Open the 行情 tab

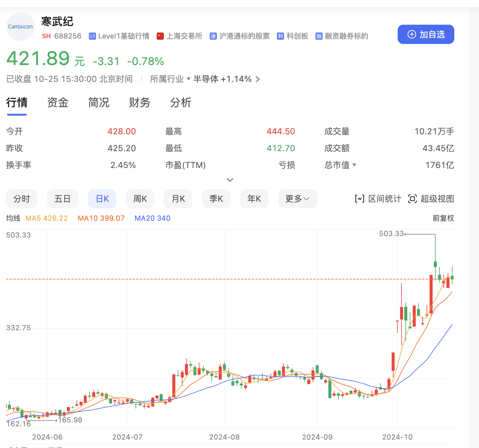[x=17, y=103]
